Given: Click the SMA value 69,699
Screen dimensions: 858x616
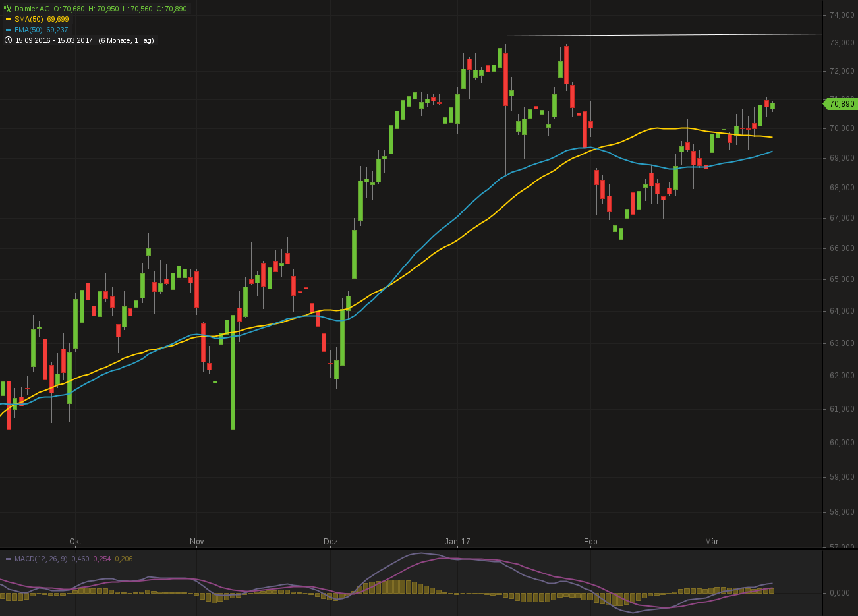Looking at the screenshot, I should point(58,19).
